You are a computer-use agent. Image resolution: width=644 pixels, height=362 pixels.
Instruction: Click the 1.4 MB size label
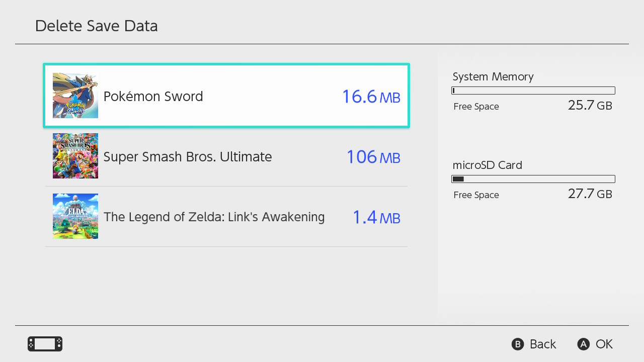pos(376,217)
